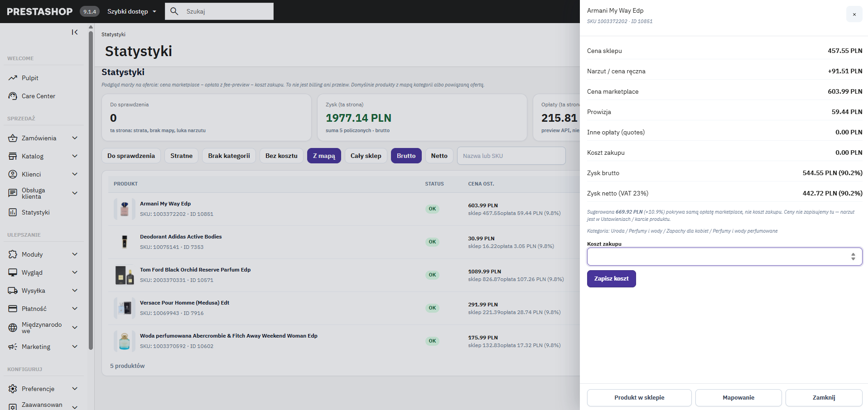Close the Armani My Way Edp panel
The height and width of the screenshot is (410, 868).
(854, 14)
